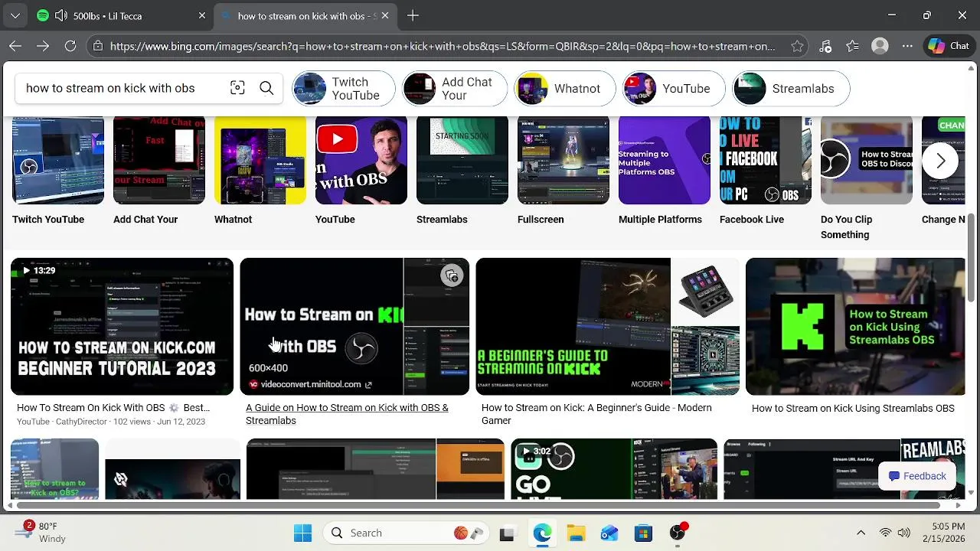
Task: Open the Favorites list icon
Action: [x=853, y=46]
